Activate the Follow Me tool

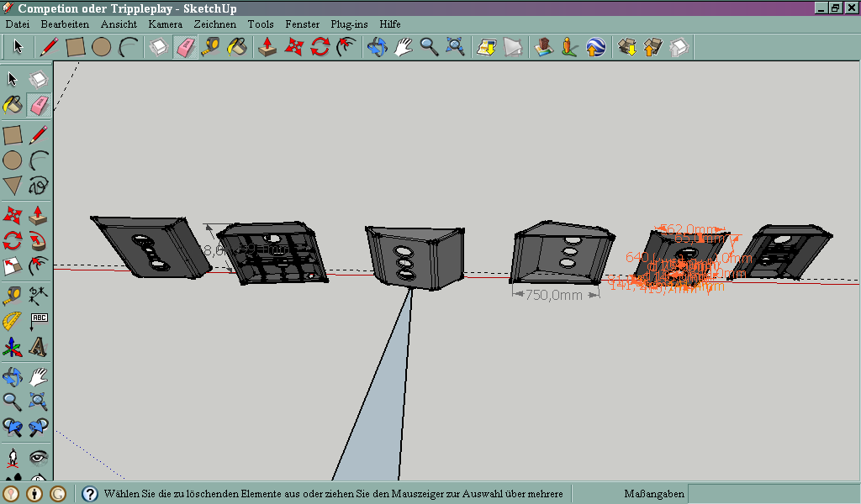tap(38, 241)
